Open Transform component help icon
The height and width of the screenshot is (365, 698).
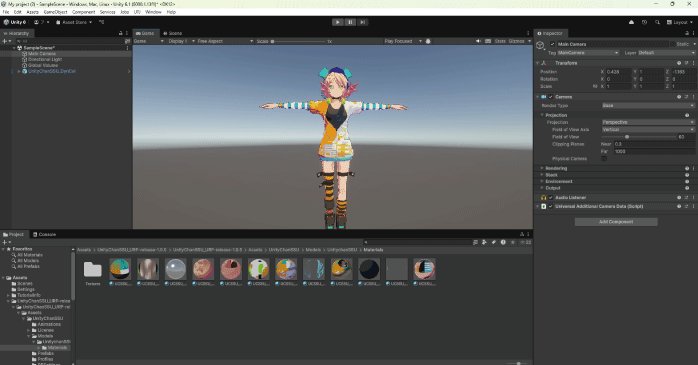pos(679,63)
